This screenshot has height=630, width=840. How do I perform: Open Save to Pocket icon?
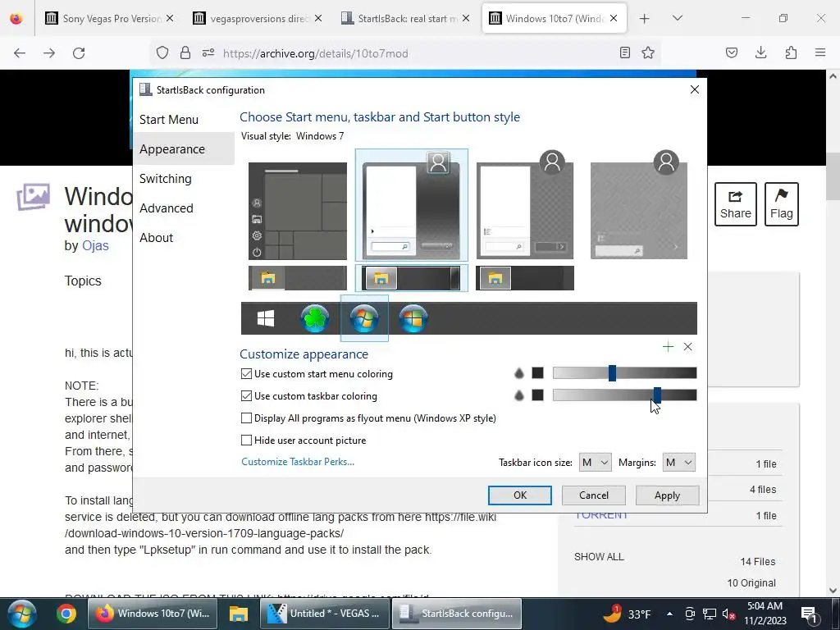click(x=731, y=52)
